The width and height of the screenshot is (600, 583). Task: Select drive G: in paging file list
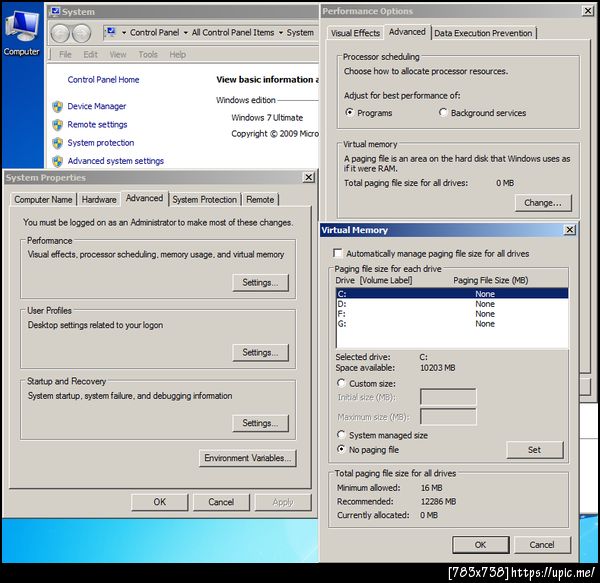452,324
